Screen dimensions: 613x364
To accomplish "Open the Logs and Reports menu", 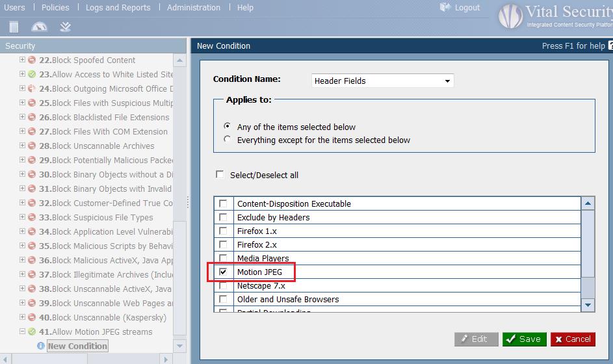I will [118, 7].
